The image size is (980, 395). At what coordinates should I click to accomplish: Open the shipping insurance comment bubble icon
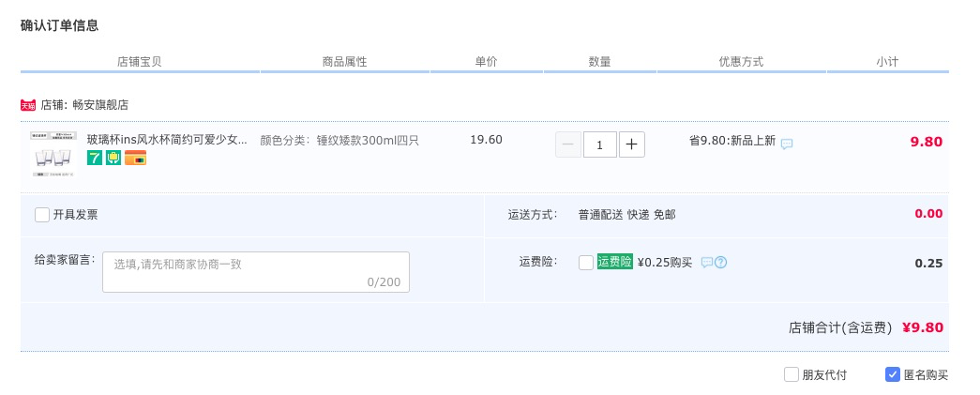(707, 263)
